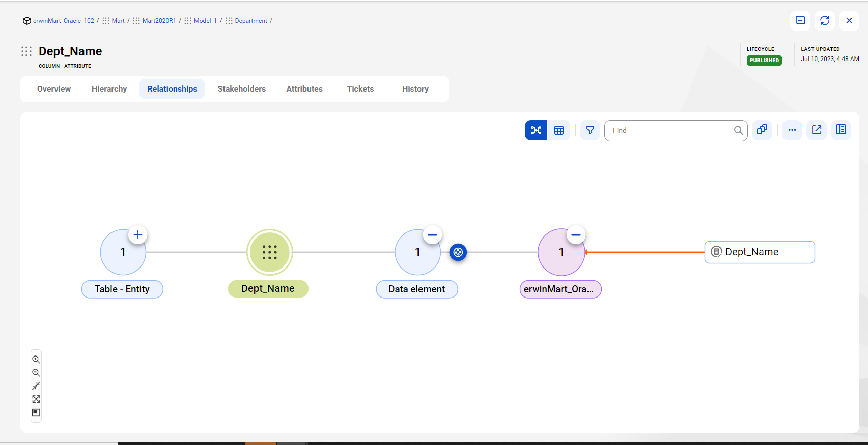Open the comments panel icon
The image size is (868, 445).
800,21
